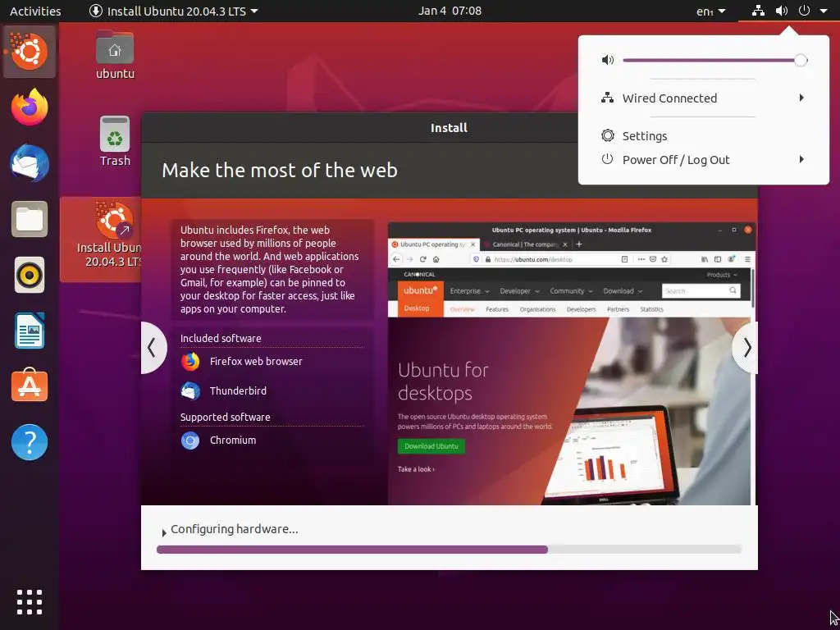Click the download icon beside Install Ubuntu menu
The height and width of the screenshot is (630, 840).
click(x=96, y=11)
